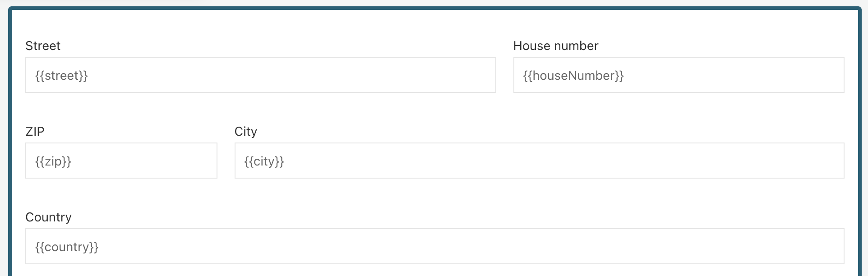Click the {{zip}} placeholder text
The width and height of the screenshot is (868, 276).
pyautogui.click(x=53, y=161)
